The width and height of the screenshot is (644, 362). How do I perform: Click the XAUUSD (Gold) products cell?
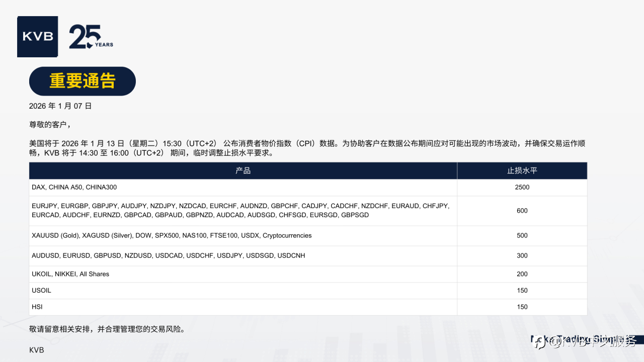(243, 235)
